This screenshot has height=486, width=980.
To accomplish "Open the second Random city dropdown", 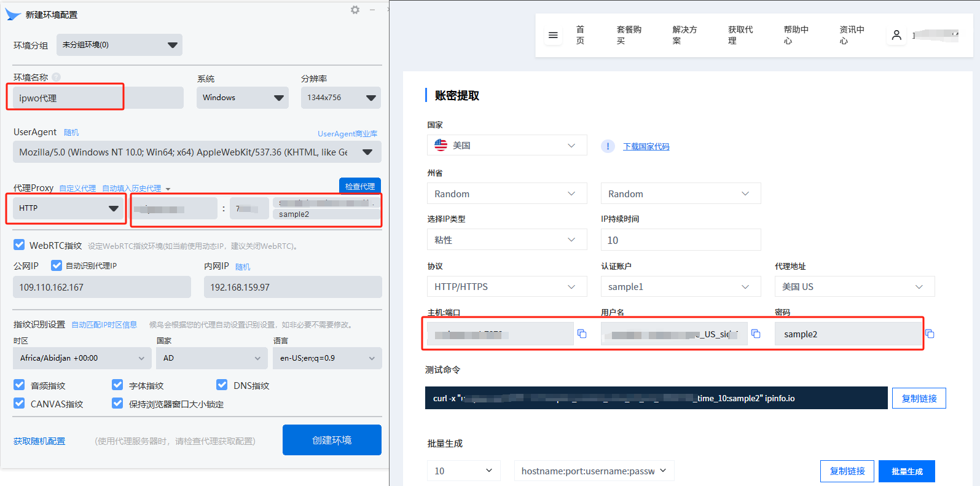I will click(681, 194).
